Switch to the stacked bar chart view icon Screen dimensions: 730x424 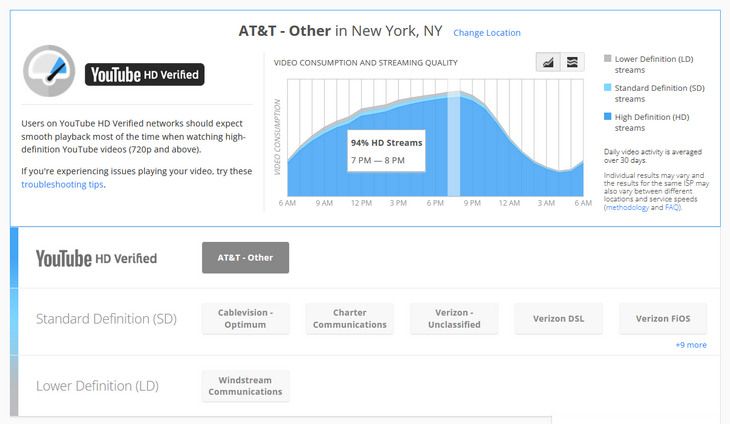point(572,62)
